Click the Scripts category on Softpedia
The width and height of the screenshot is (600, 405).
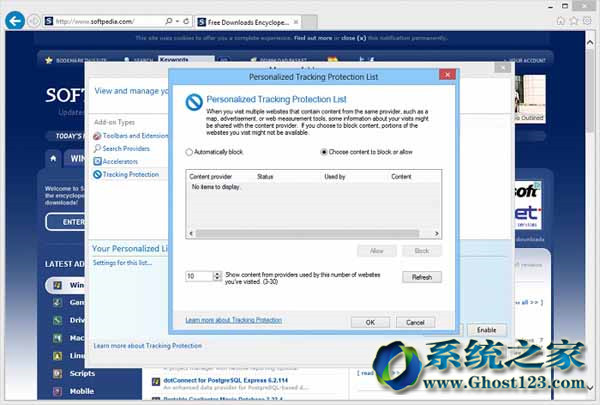82,373
